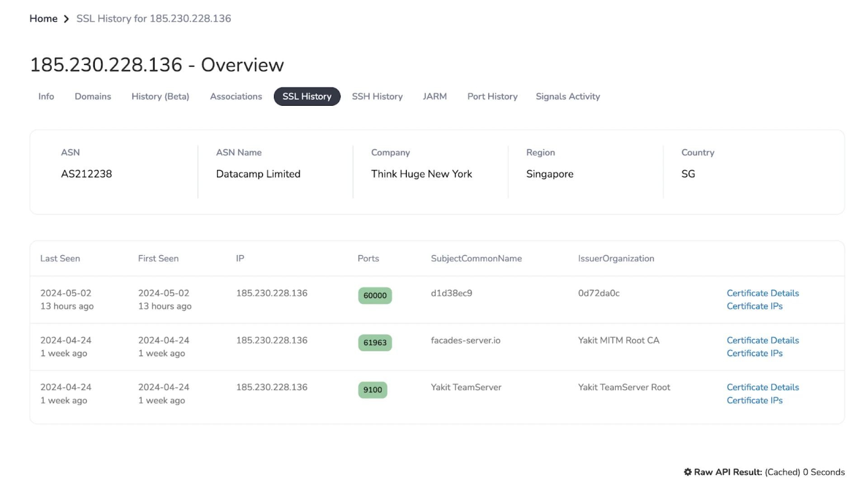Go to Home breadcrumb link
The width and height of the screenshot is (868, 502).
pos(43,19)
